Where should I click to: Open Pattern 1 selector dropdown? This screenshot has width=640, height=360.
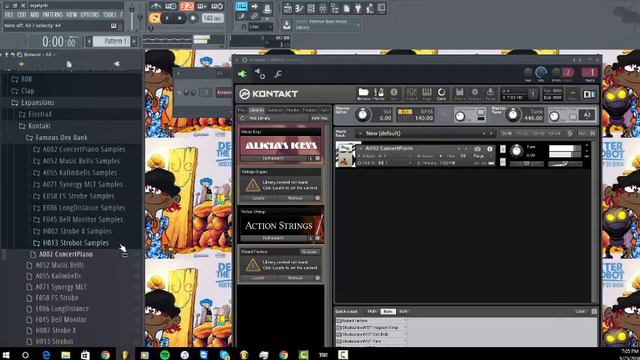(x=111, y=41)
